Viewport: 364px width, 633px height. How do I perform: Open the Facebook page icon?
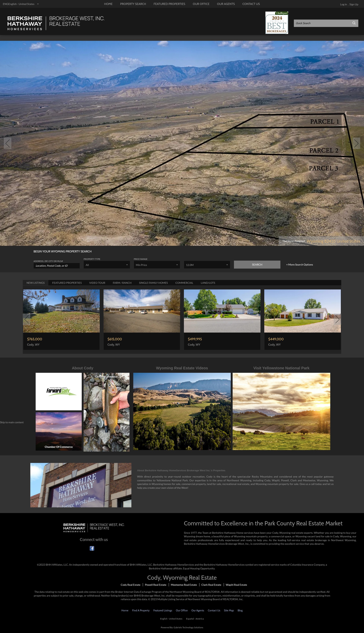click(x=92, y=548)
